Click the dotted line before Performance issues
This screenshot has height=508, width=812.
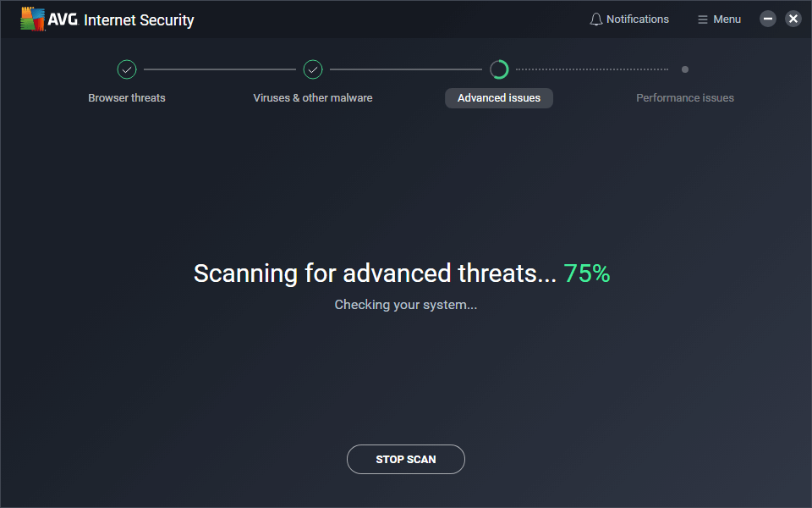pyautogui.click(x=592, y=69)
